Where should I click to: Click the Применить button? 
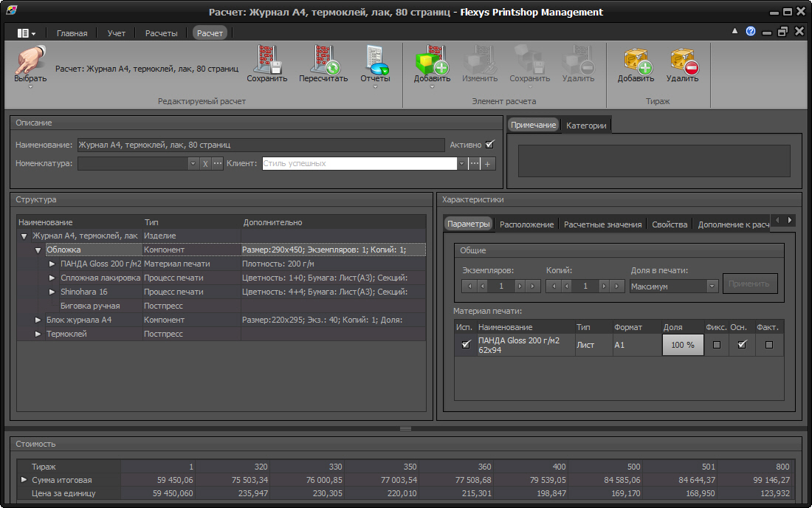pos(749,284)
